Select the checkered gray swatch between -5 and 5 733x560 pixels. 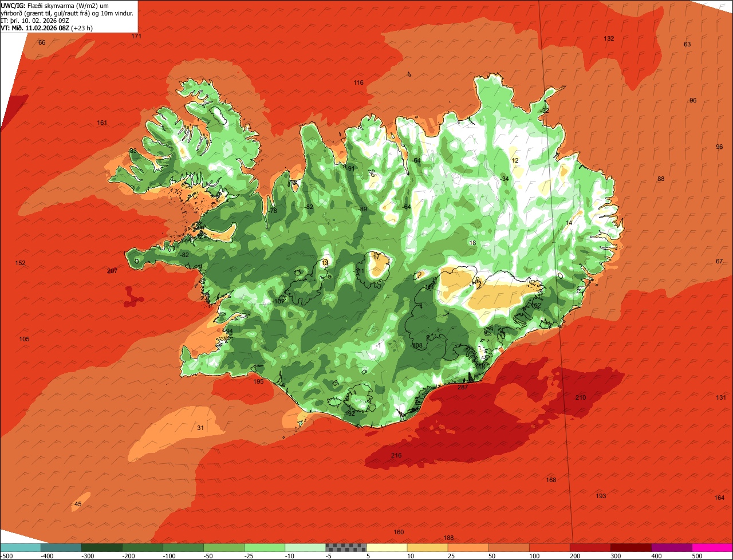point(346,547)
